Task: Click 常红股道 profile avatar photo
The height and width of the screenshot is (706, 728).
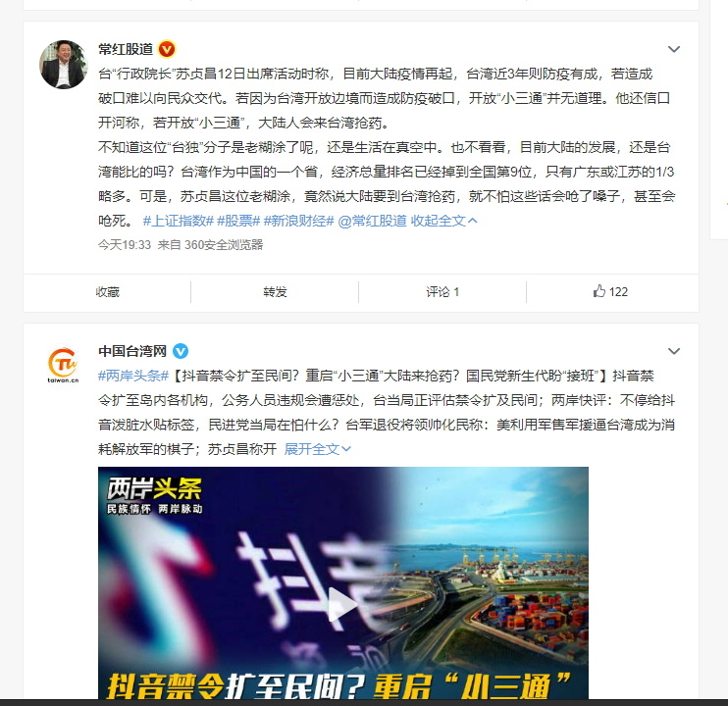Action: click(x=64, y=65)
